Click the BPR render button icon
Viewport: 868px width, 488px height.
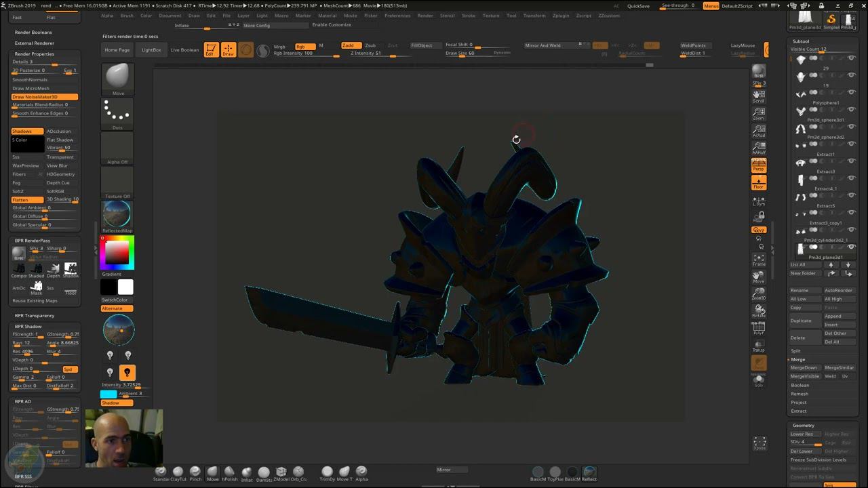click(759, 72)
